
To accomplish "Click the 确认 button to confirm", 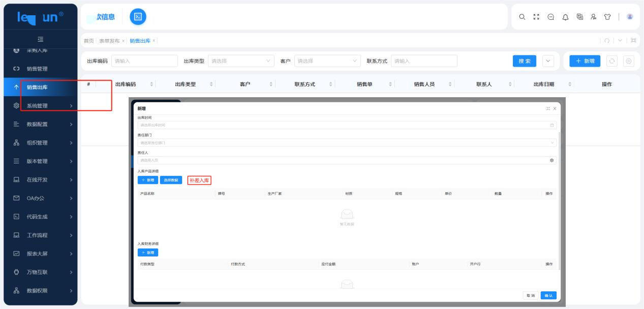I will [x=548, y=295].
